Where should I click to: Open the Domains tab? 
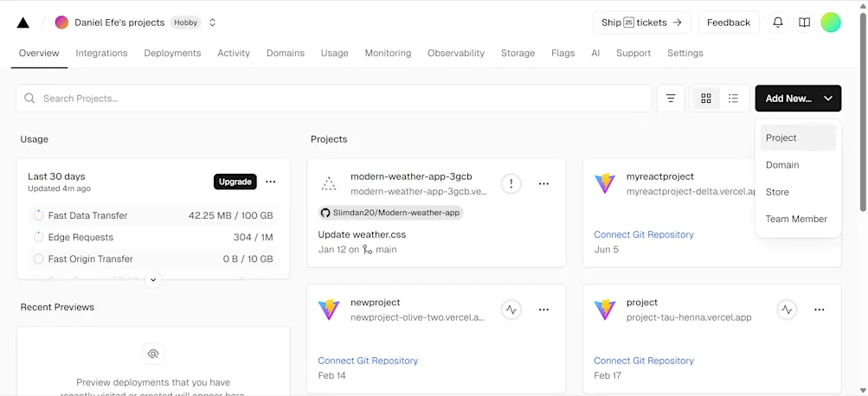pyautogui.click(x=285, y=53)
